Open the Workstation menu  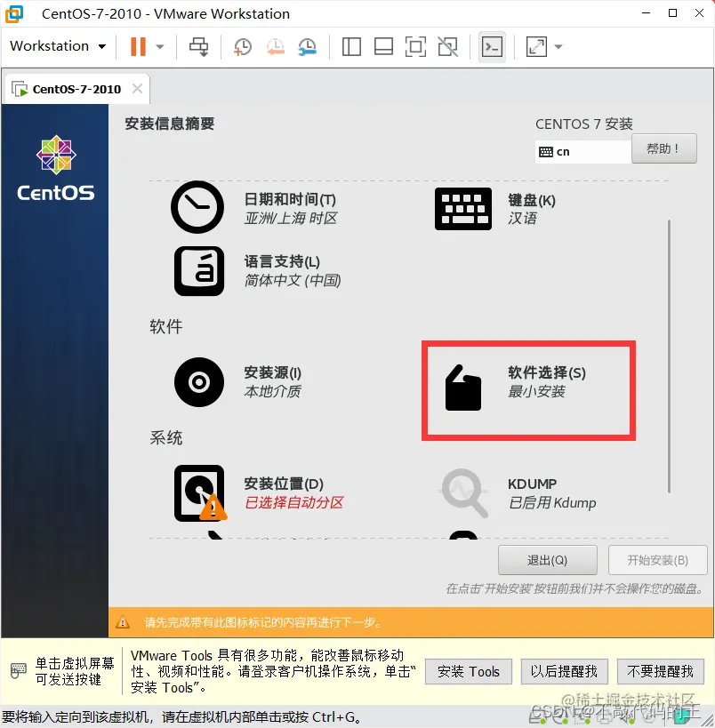pyautogui.click(x=58, y=46)
